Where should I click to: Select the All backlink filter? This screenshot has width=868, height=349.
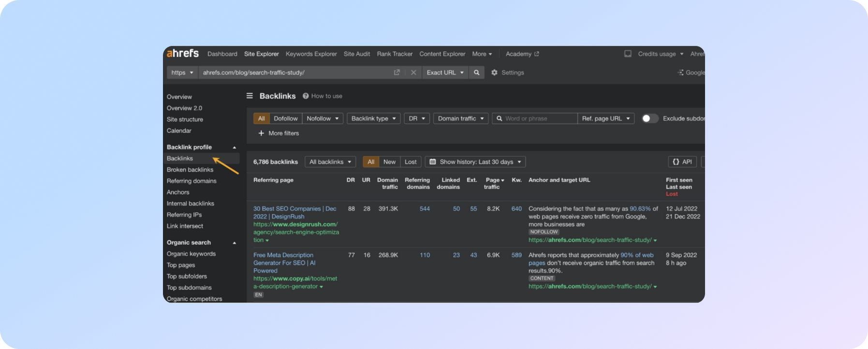pyautogui.click(x=262, y=118)
